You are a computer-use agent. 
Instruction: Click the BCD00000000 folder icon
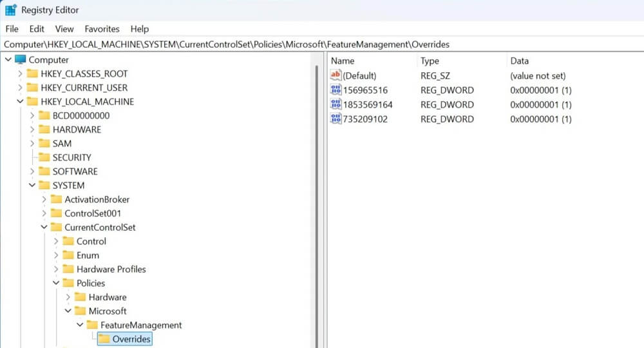point(44,115)
